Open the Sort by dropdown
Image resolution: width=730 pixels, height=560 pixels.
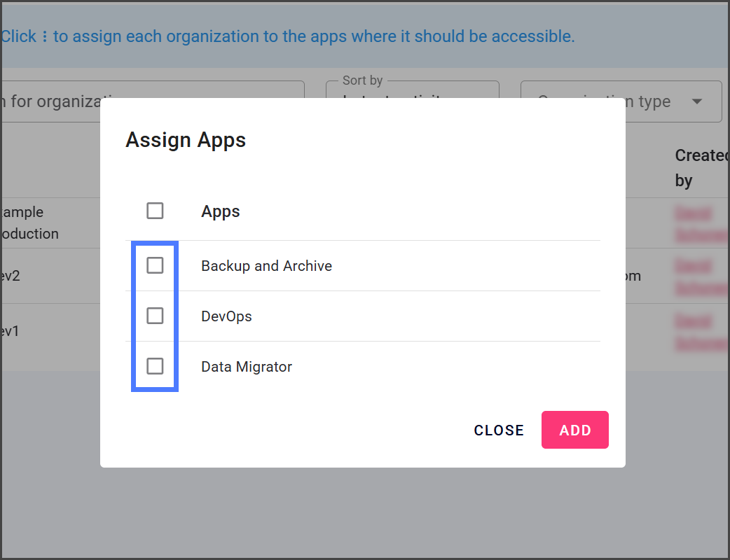coord(412,100)
